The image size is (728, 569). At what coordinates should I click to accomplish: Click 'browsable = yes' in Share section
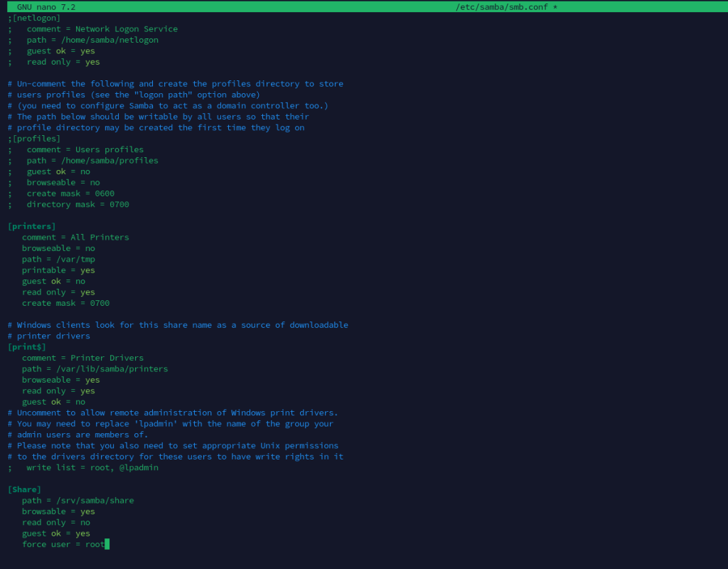click(58, 511)
